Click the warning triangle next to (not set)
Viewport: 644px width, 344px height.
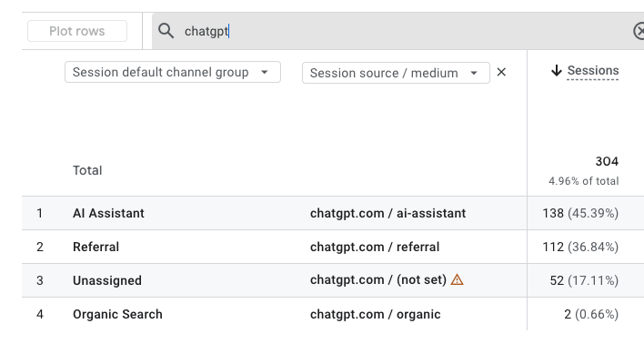click(457, 280)
